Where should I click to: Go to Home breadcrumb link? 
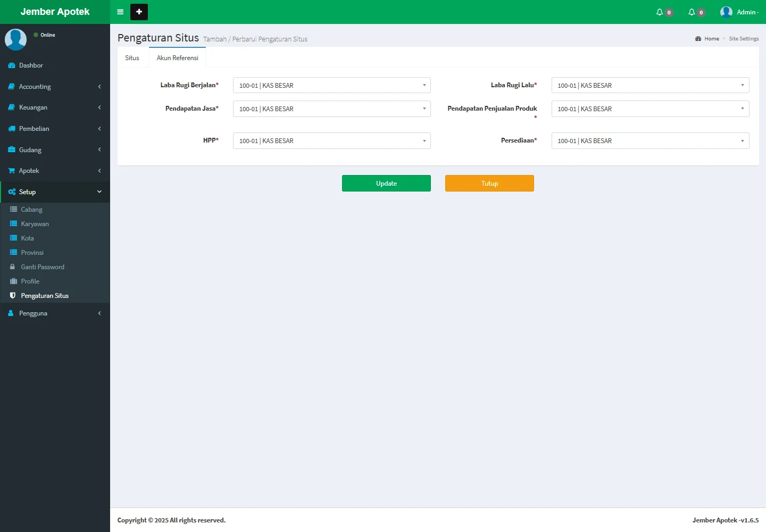tap(711, 39)
